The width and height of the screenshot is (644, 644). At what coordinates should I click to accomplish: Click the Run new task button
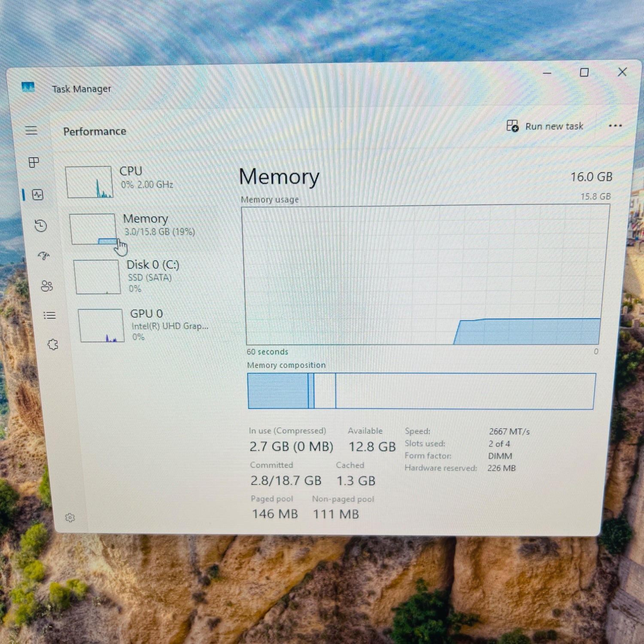pos(545,126)
